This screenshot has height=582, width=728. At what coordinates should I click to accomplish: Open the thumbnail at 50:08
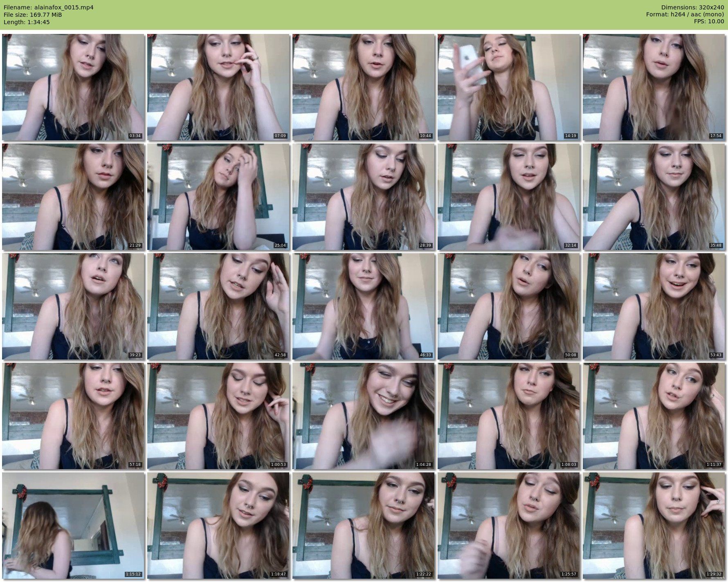pos(509,306)
